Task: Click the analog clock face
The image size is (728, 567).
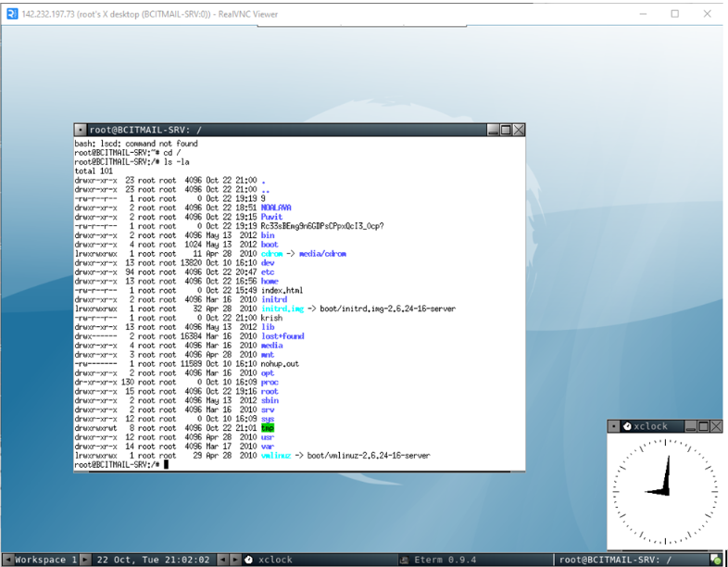Action: (663, 490)
